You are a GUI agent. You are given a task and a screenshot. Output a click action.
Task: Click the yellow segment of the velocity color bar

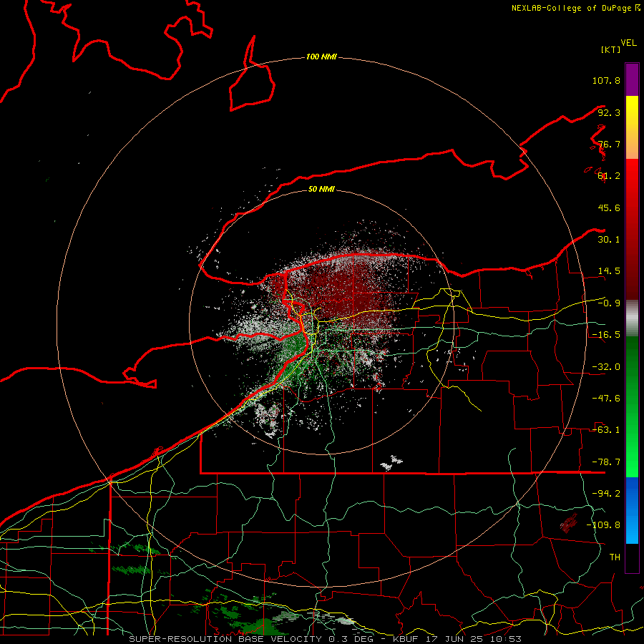tap(632, 127)
